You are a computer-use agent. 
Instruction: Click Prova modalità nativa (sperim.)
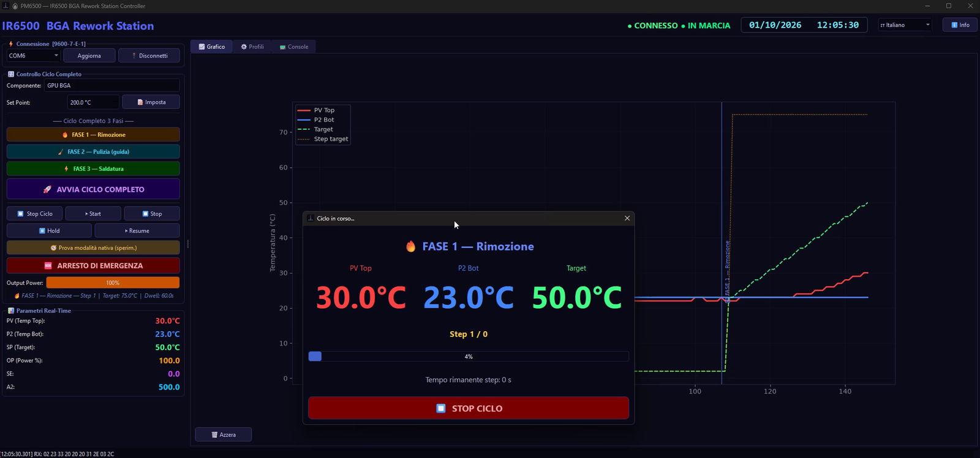click(x=93, y=248)
